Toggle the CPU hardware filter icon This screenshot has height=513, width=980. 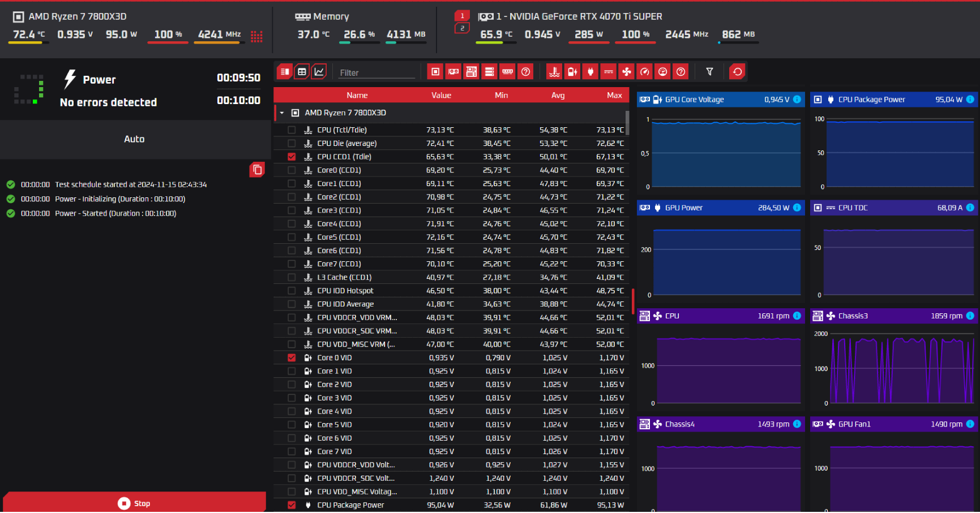click(x=435, y=72)
